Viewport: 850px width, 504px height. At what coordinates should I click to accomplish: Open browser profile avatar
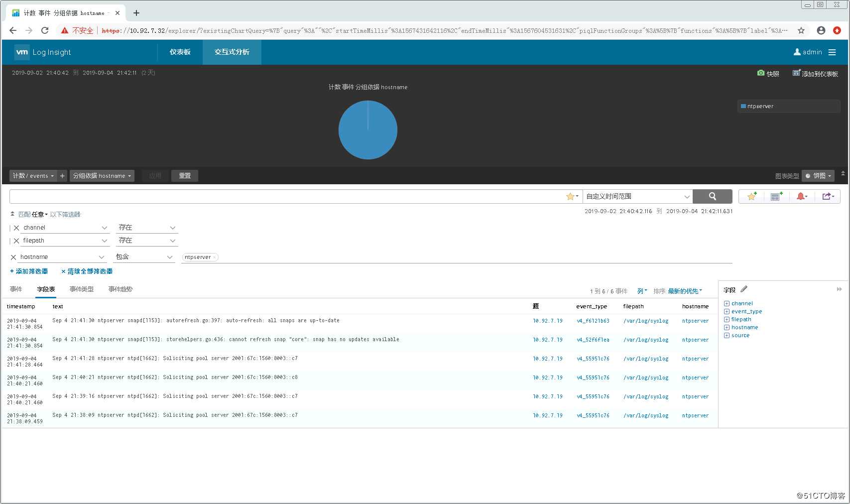pos(821,30)
